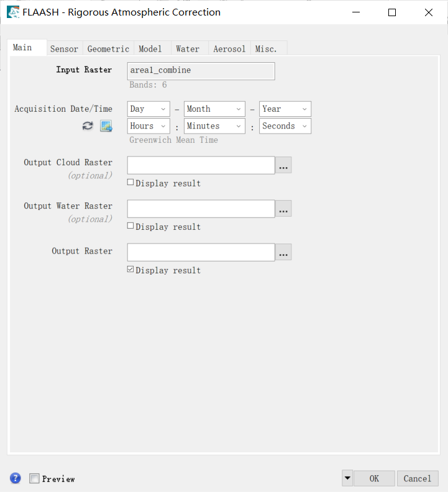Image resolution: width=448 pixels, height=492 pixels.
Task: Browse for Output Water Raster file
Action: pyautogui.click(x=283, y=209)
